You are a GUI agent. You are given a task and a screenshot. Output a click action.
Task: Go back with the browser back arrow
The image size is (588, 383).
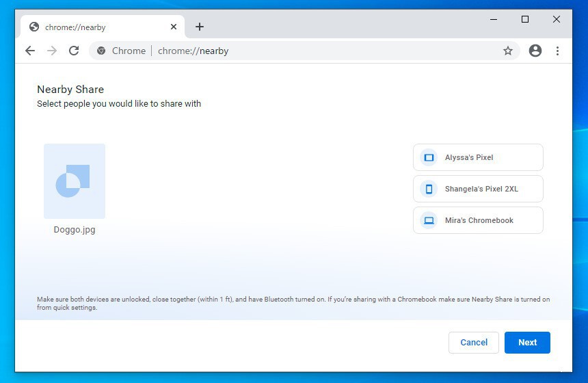pyautogui.click(x=30, y=51)
